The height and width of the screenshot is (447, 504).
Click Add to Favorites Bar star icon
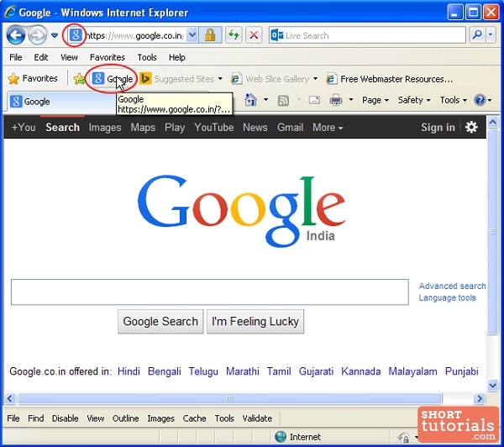79,78
